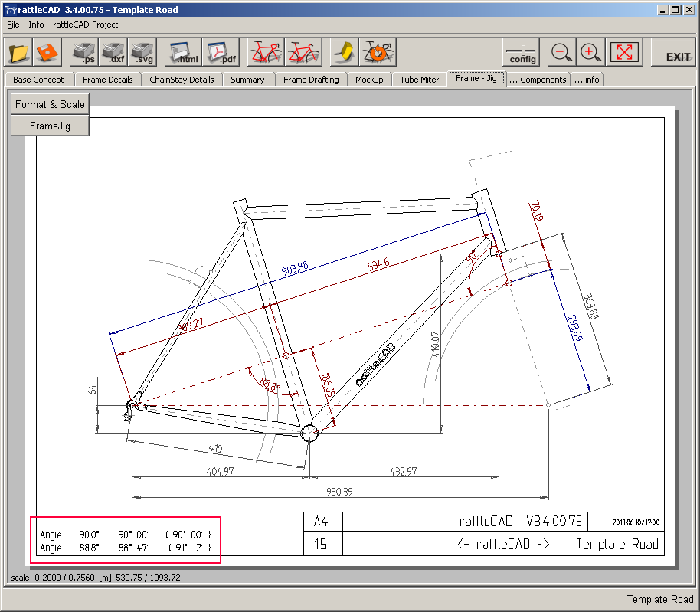The width and height of the screenshot is (700, 612).
Task: Select the Frame - Jig tab
Action: pos(476,79)
